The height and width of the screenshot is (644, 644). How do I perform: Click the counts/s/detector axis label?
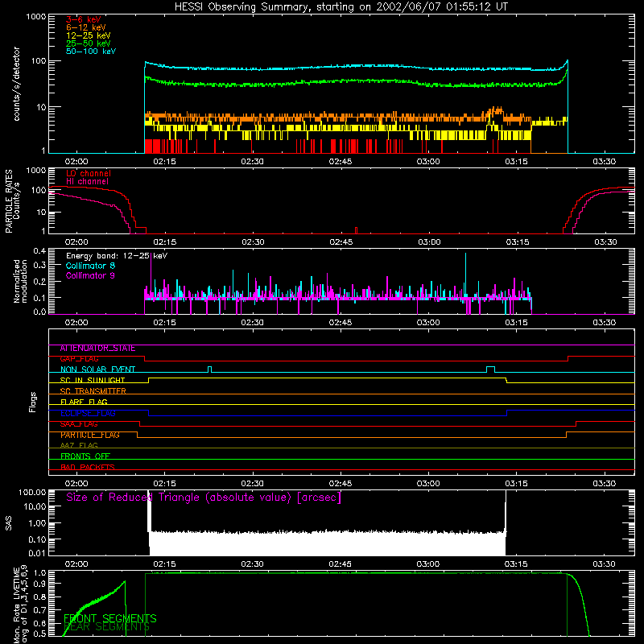17,84
